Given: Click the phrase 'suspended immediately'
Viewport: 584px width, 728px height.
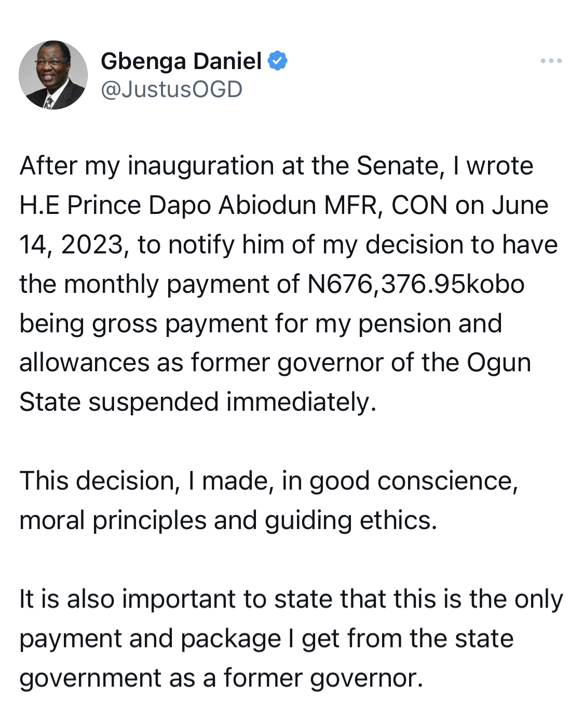Looking at the screenshot, I should [232, 402].
